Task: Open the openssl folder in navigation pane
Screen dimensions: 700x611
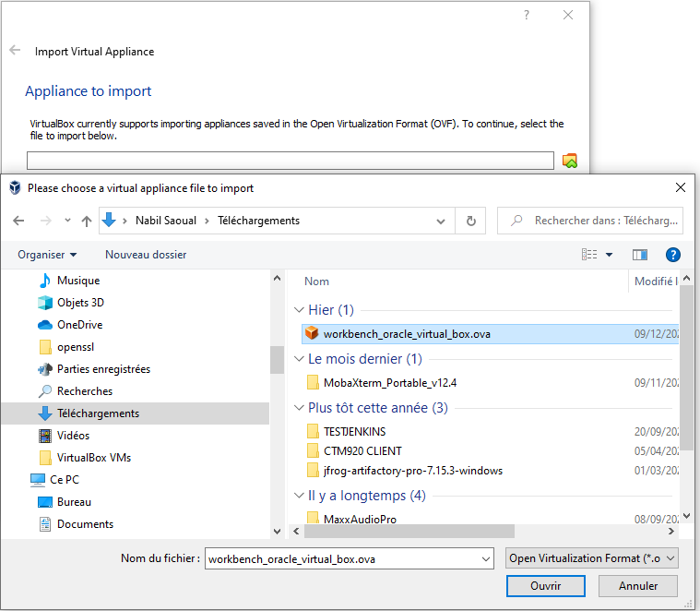Action: click(76, 347)
